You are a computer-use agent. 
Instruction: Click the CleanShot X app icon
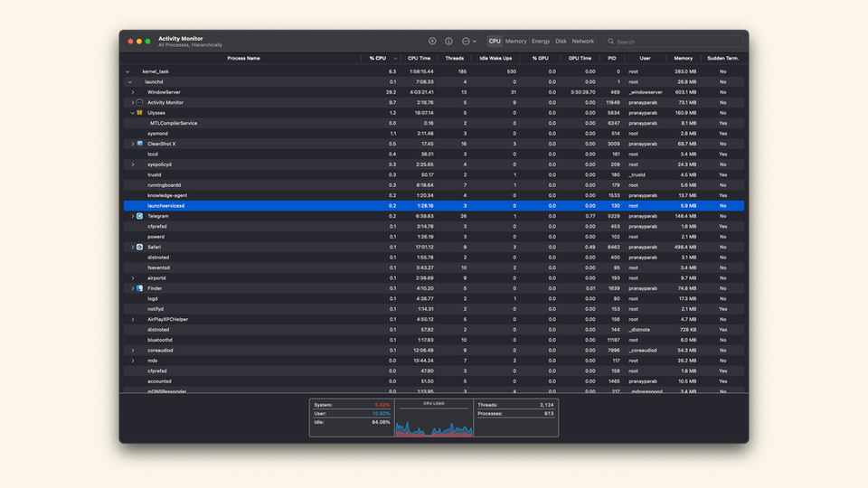click(140, 144)
